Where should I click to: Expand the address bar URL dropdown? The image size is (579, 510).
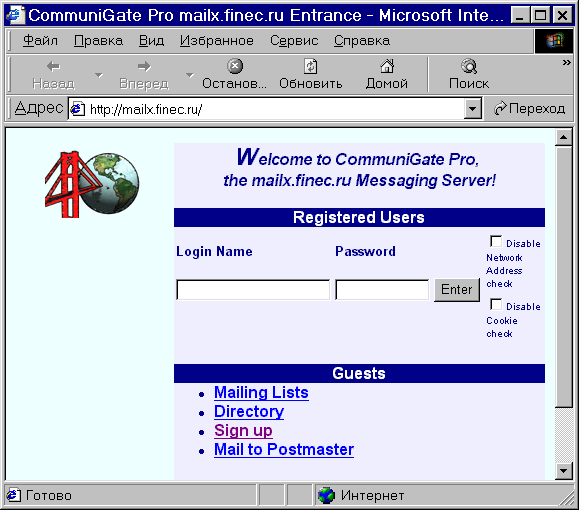tap(472, 109)
